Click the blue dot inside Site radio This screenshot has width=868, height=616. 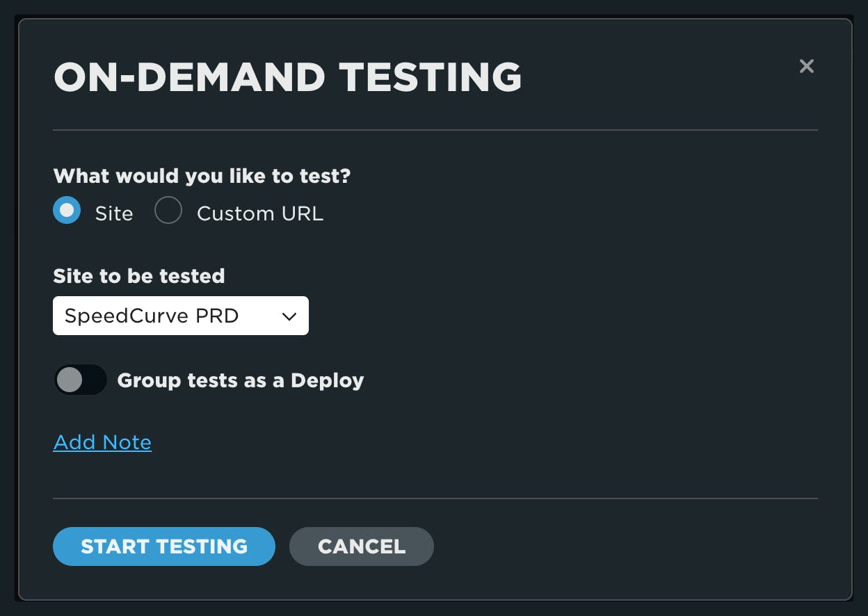point(67,211)
